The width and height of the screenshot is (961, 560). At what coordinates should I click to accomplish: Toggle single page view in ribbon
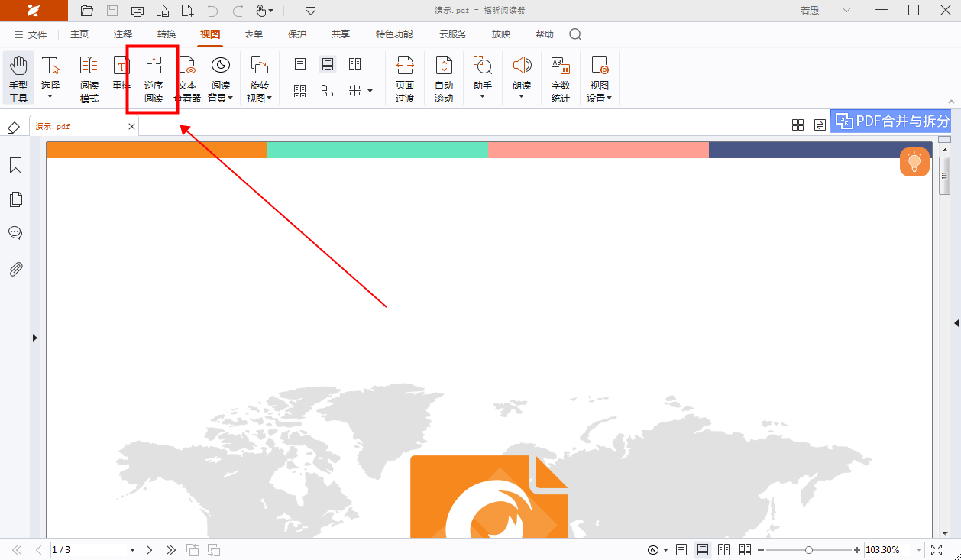click(300, 64)
